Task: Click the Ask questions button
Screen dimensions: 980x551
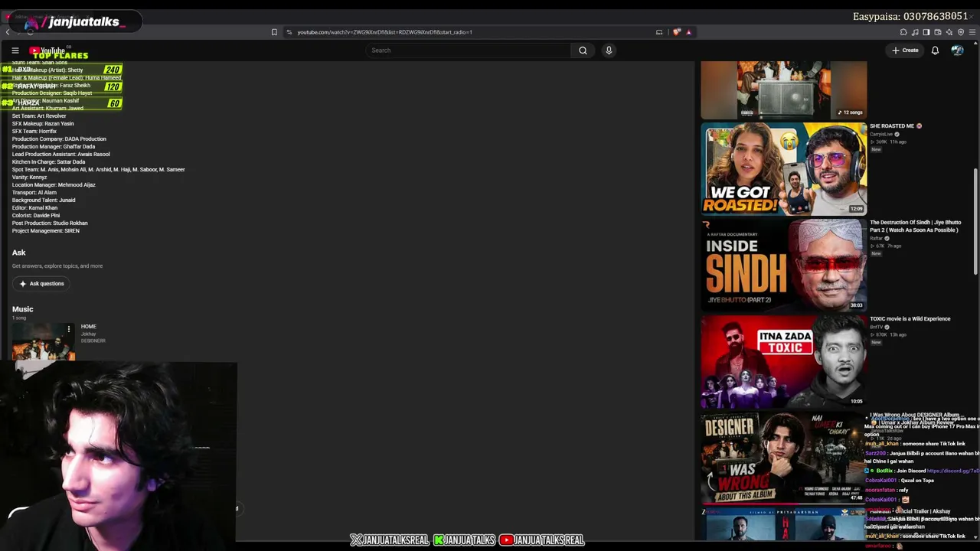Action: pos(41,284)
